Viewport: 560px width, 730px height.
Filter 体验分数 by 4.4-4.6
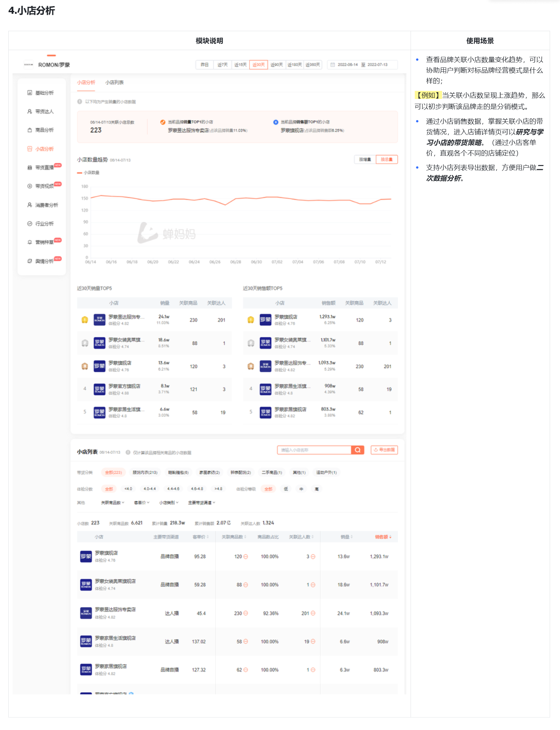pos(173,489)
